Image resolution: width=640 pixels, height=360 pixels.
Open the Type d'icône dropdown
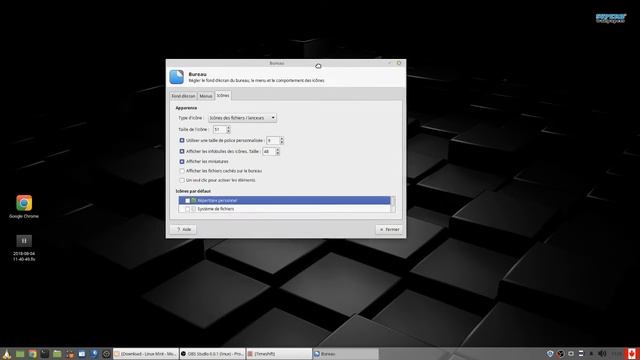(x=242, y=118)
